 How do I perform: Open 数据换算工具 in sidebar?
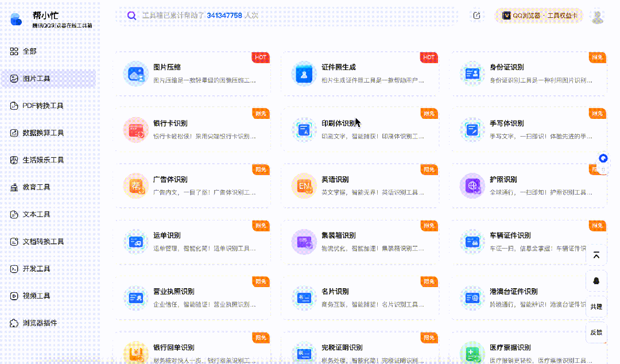click(42, 133)
